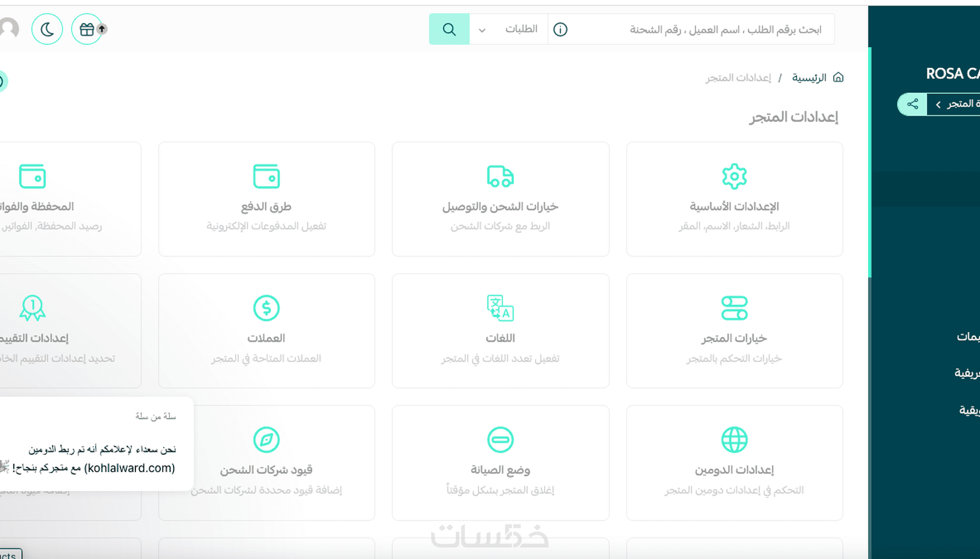Click the kohlalward.com domain notification
The width and height of the screenshot is (980, 559).
coord(97,444)
